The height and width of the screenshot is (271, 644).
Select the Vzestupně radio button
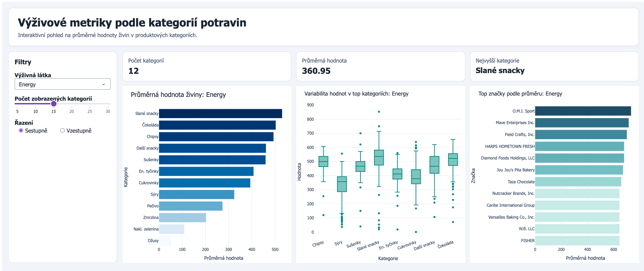pyautogui.click(x=62, y=131)
